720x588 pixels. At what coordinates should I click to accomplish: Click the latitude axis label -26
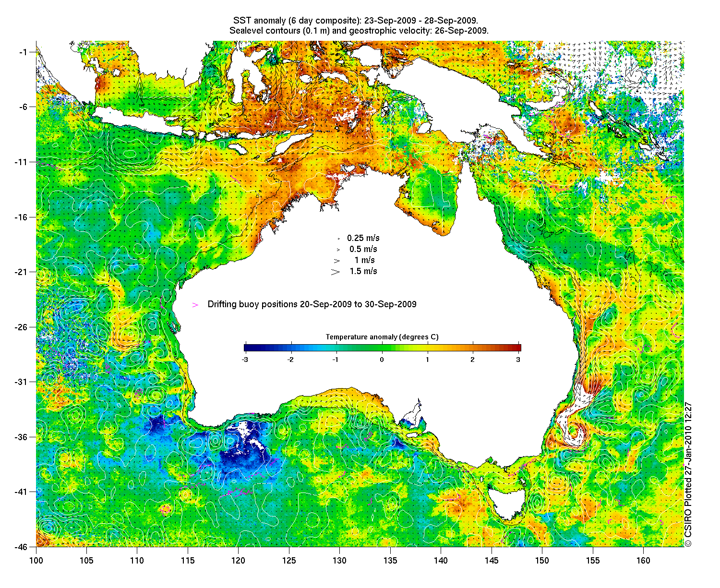22,327
